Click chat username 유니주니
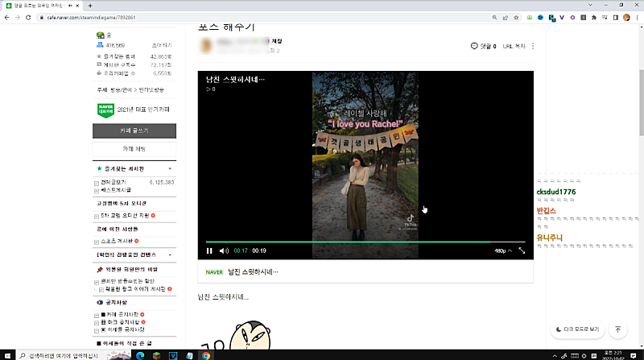 pos(549,238)
